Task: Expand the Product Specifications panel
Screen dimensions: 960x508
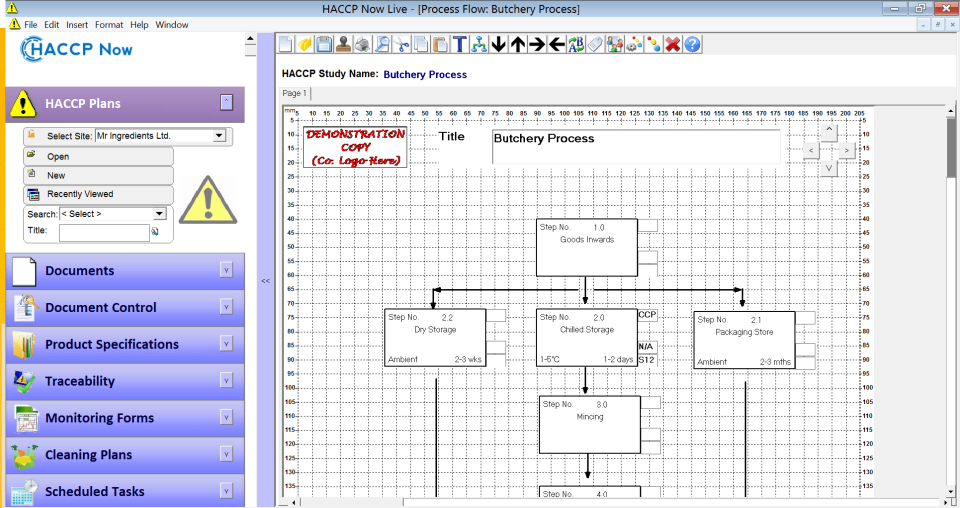Action: [227, 343]
